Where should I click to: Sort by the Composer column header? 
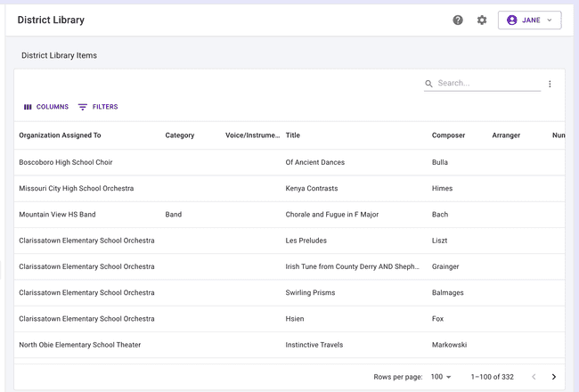pos(448,135)
